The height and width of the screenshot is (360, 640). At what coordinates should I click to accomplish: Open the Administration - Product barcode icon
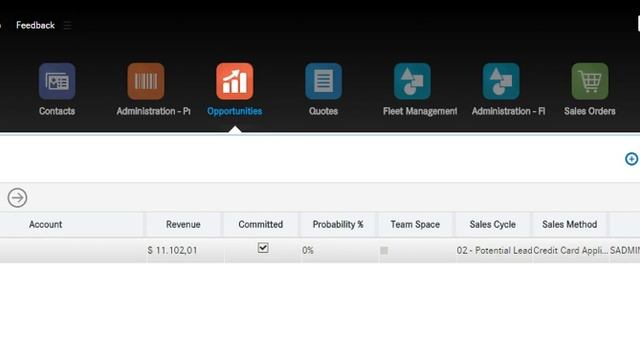click(x=146, y=81)
